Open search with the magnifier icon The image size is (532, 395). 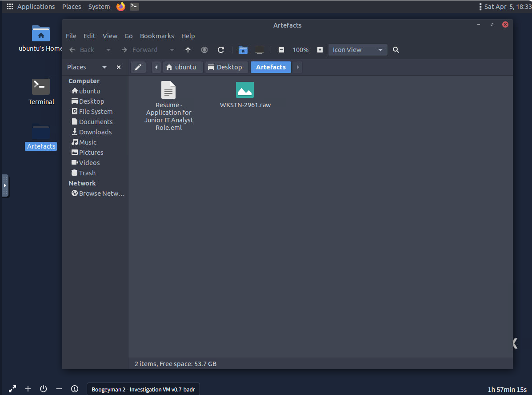(x=396, y=50)
